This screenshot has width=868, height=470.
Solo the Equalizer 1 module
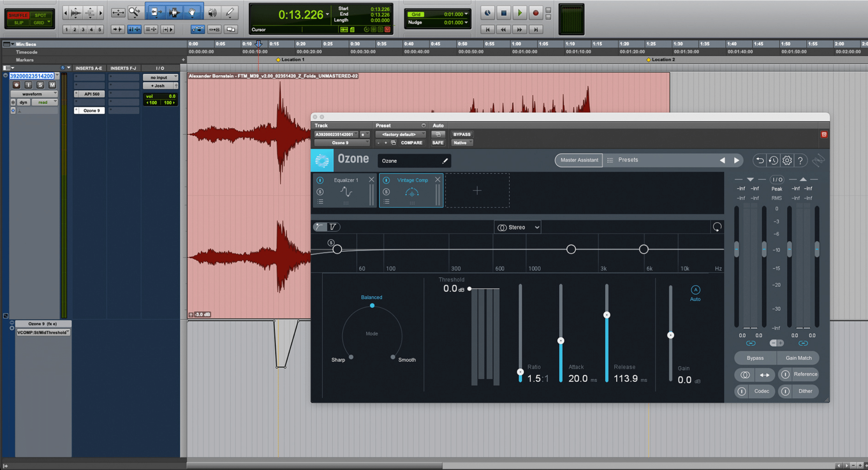(x=320, y=192)
